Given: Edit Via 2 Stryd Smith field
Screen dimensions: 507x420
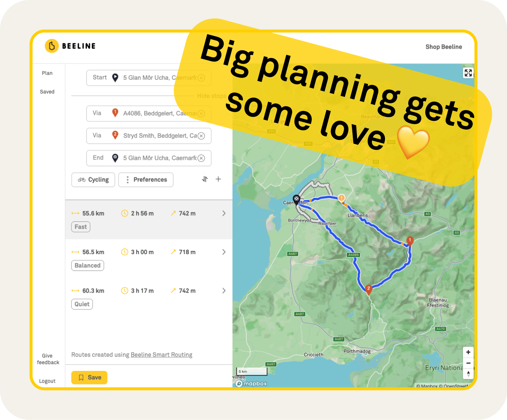Looking at the screenshot, I should tap(149, 136).
